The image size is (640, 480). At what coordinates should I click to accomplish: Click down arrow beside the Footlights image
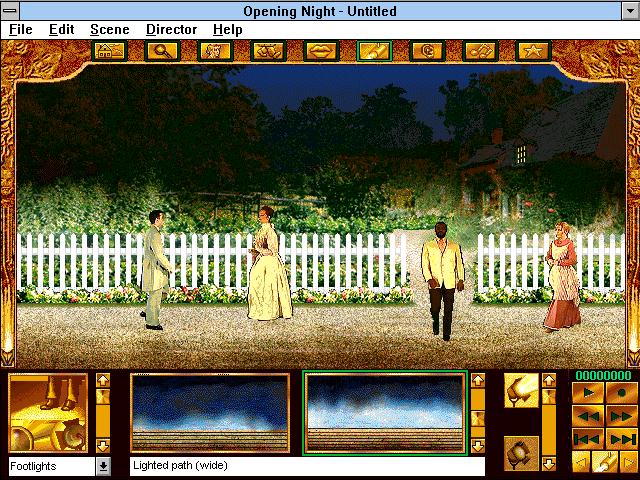[103, 445]
